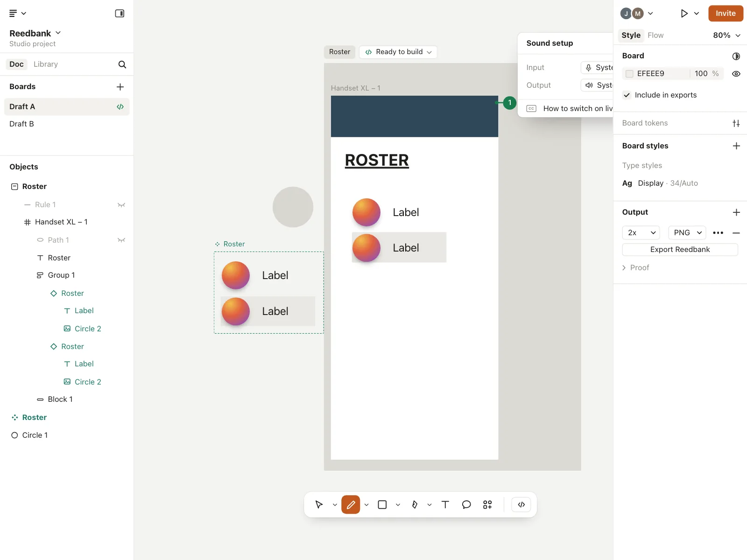Image resolution: width=747 pixels, height=560 pixels.
Task: Open the main menu icon
Action: [x=13, y=14]
